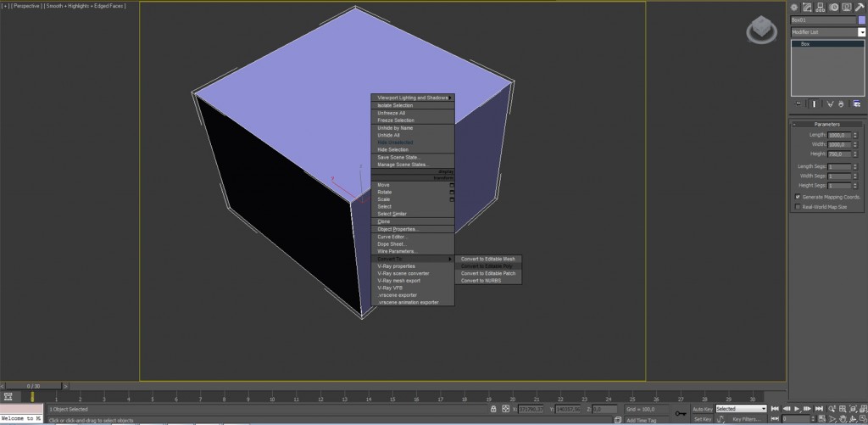
Task: Click the Zoom All navigation icon
Action: tap(843, 409)
